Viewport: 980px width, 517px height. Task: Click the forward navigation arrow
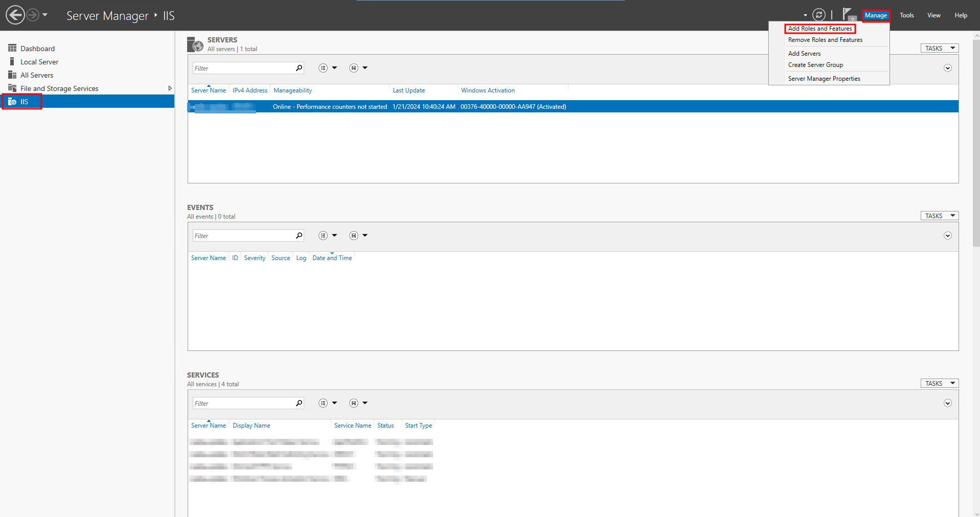click(x=32, y=15)
